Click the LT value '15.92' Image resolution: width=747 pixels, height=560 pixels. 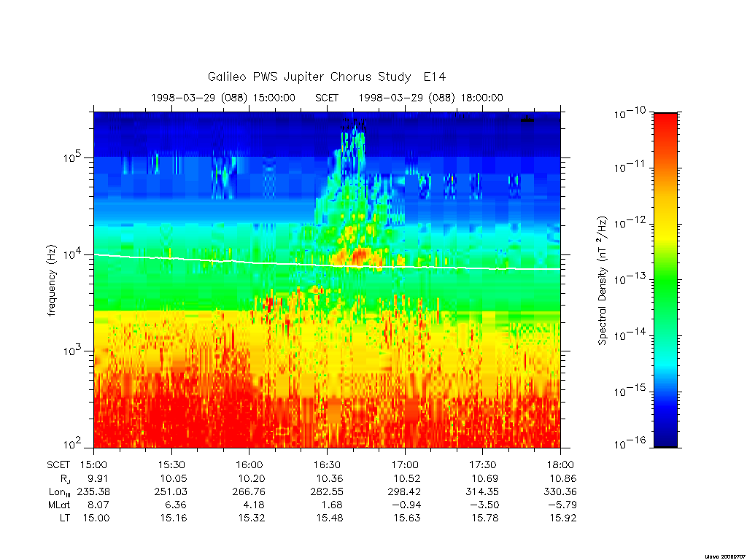562,518
